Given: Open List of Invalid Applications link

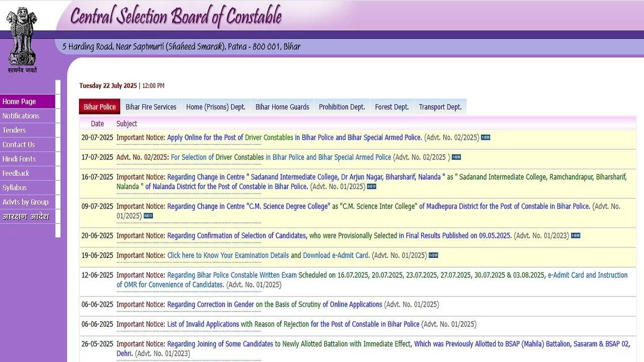Looking at the screenshot, I should (x=203, y=324).
